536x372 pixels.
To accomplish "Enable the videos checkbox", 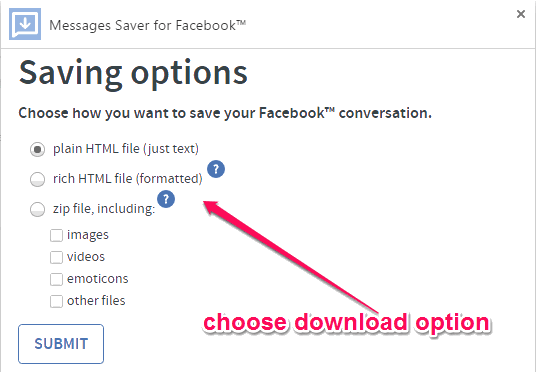I will click(x=56, y=257).
